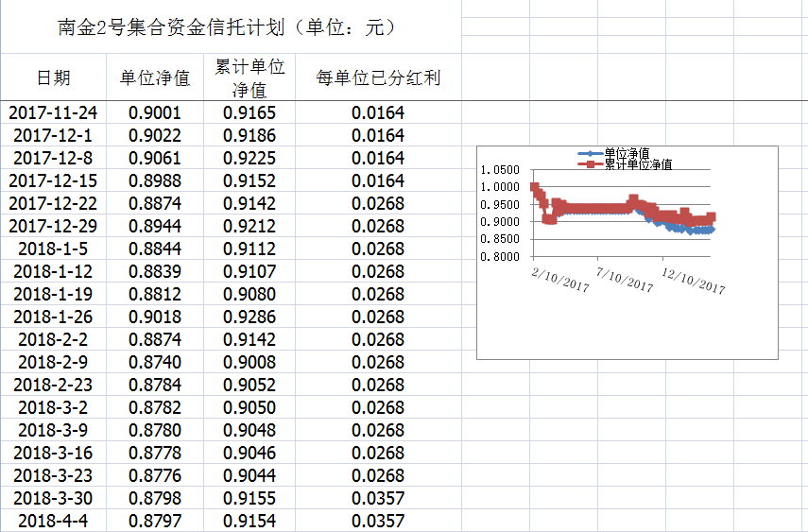Select the cell with value 0.9212
Screen dimensions: 808x532
[249, 226]
